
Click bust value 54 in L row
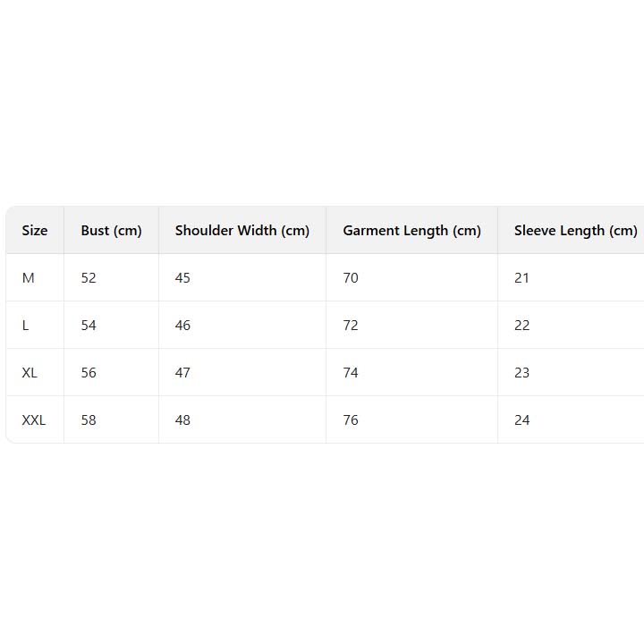[x=89, y=326]
